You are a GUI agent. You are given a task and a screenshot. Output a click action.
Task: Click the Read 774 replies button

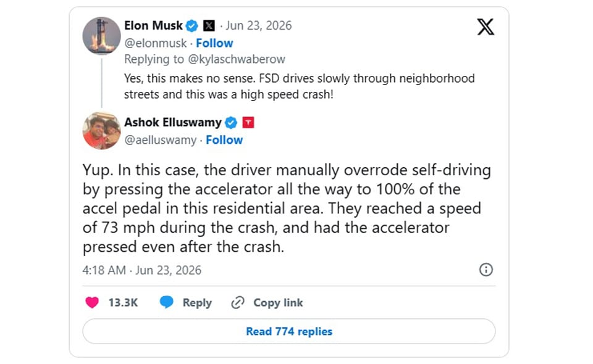289,331
